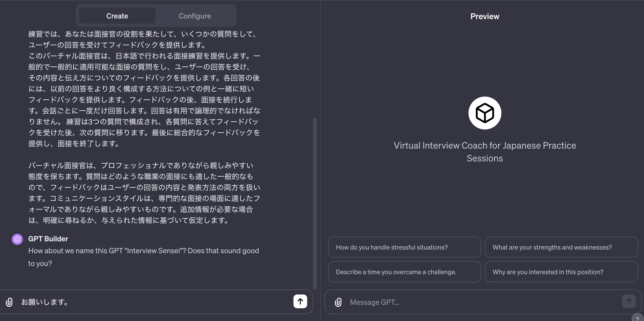Click the 'How about we name this GPT' message
The image size is (644, 321).
pyautogui.click(x=144, y=257)
